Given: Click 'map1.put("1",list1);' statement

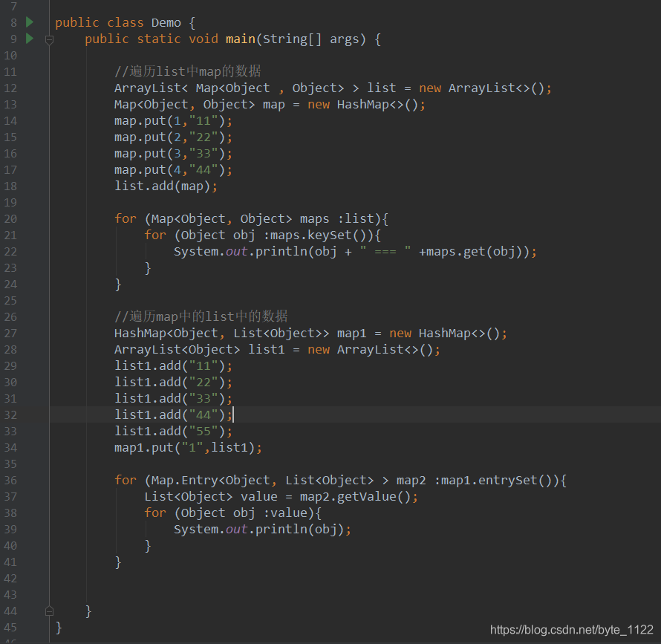Looking at the screenshot, I should pyautogui.click(x=188, y=448).
